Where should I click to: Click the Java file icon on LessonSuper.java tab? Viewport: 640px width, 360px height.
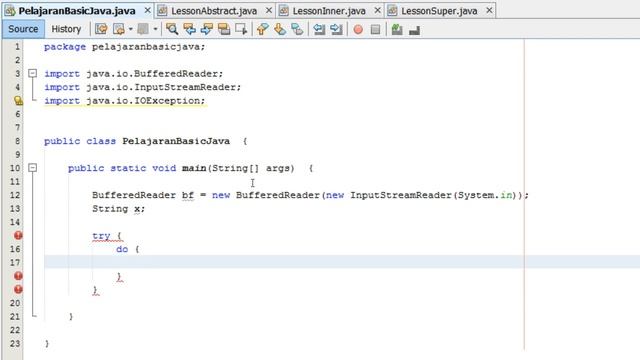coord(392,11)
